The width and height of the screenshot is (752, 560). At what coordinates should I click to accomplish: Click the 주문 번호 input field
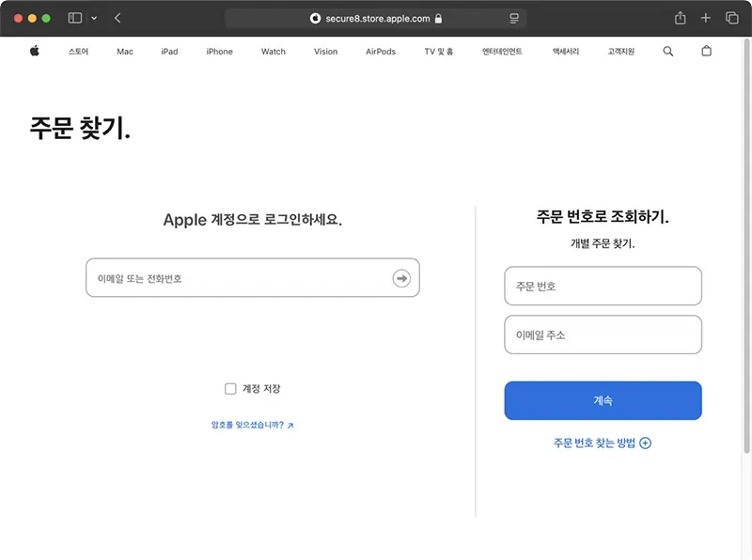[603, 286]
